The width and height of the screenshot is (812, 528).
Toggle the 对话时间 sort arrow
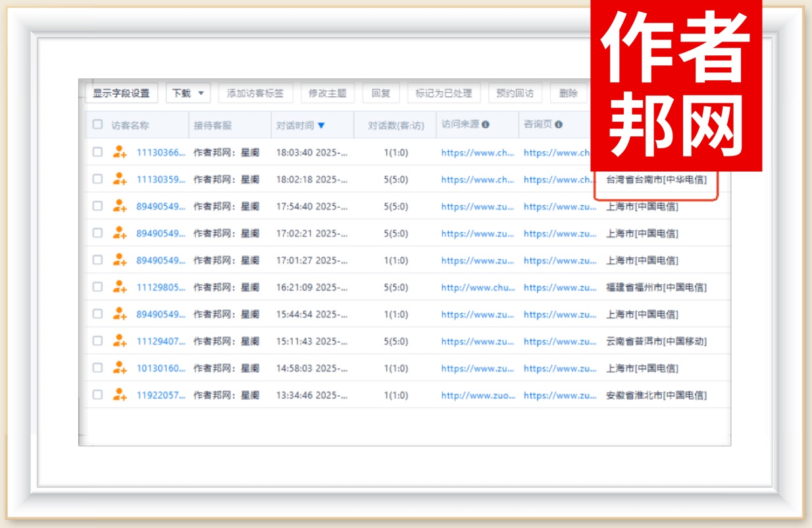click(321, 125)
